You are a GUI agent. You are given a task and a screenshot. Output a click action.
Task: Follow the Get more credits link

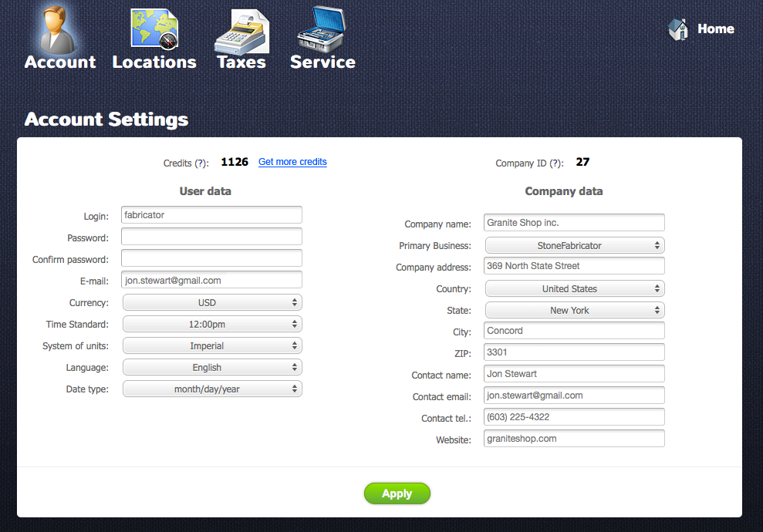pos(292,162)
